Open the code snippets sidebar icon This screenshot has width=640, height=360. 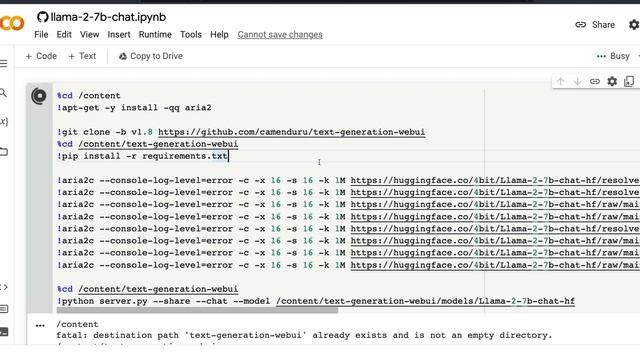click(4, 287)
